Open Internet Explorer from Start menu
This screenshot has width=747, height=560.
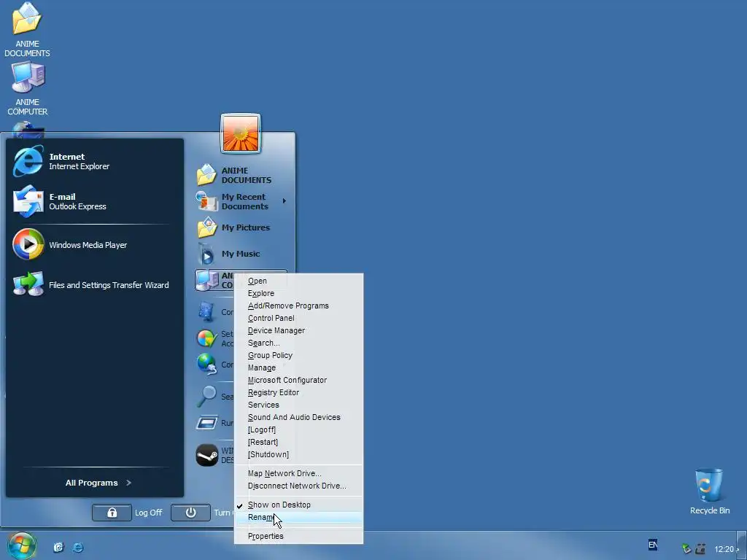[x=94, y=161]
